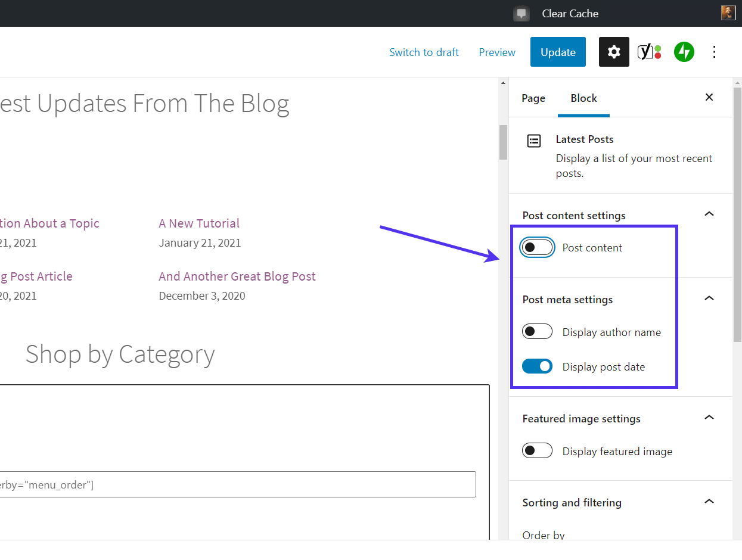Open the three-dot options menu
This screenshot has width=742, height=560.
click(715, 52)
